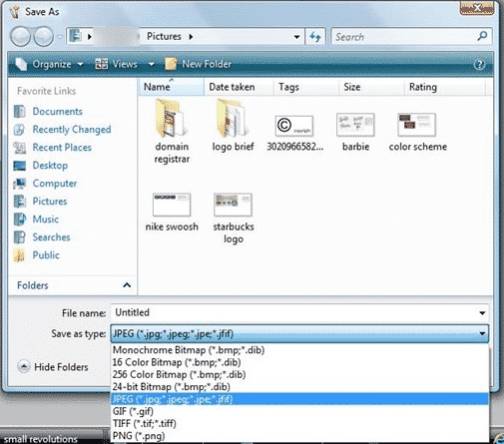Open Desktop from Favorite Links

coord(50,166)
